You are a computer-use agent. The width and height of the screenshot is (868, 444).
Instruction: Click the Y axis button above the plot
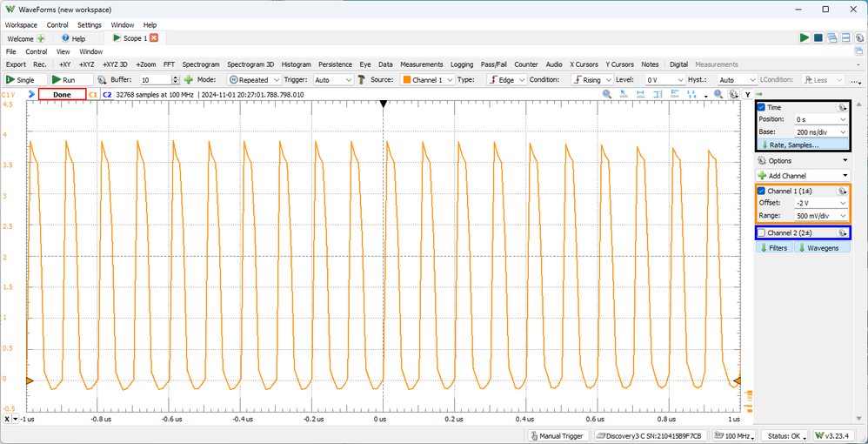[x=748, y=95]
